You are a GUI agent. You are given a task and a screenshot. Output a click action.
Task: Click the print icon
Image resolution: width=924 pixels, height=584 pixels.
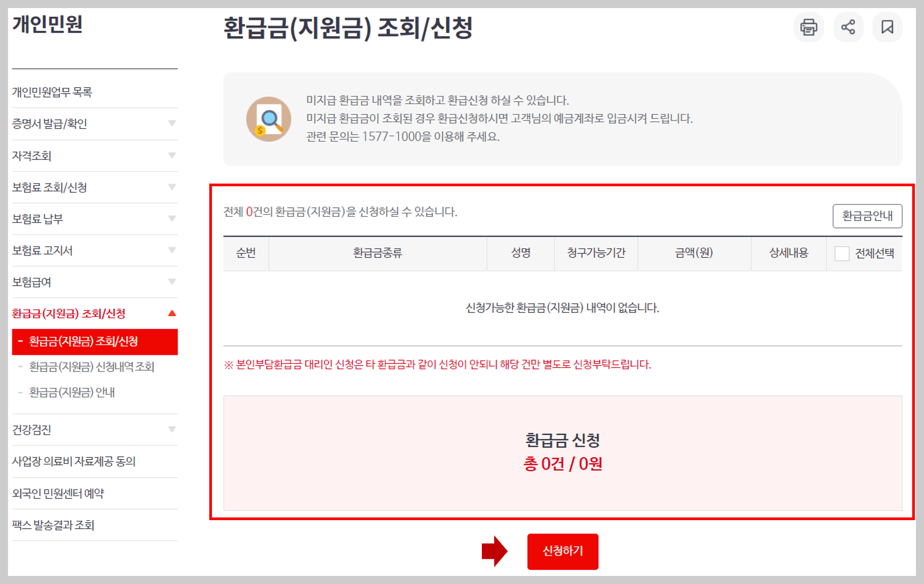pyautogui.click(x=808, y=27)
